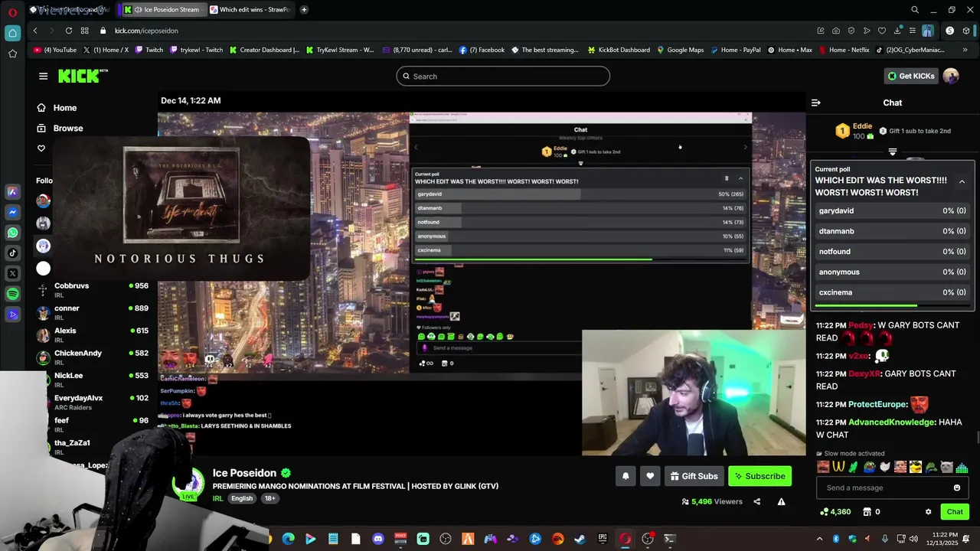Select the IRL category tag
The width and height of the screenshot is (980, 551).
[218, 498]
